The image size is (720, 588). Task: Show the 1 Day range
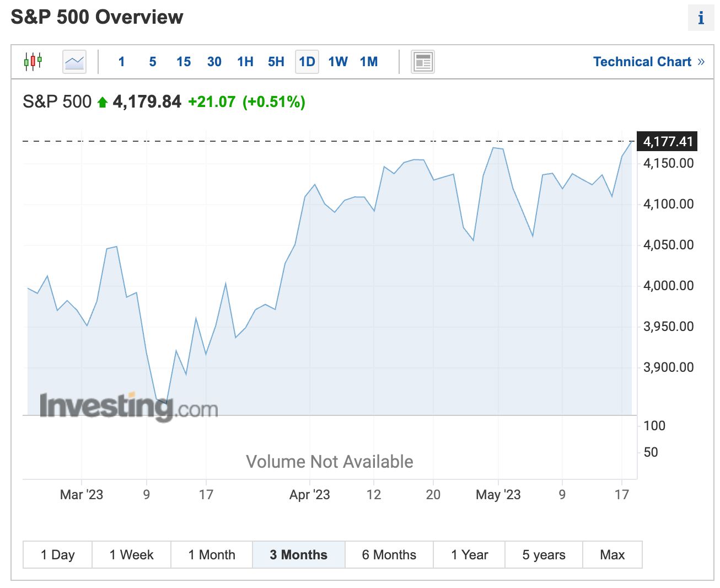[58, 555]
